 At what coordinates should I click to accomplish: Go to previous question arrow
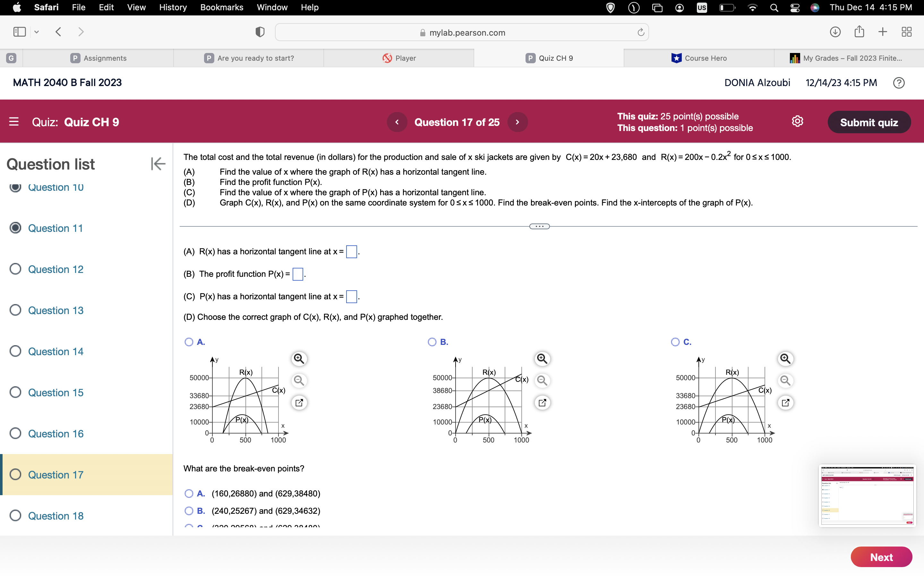[397, 122]
